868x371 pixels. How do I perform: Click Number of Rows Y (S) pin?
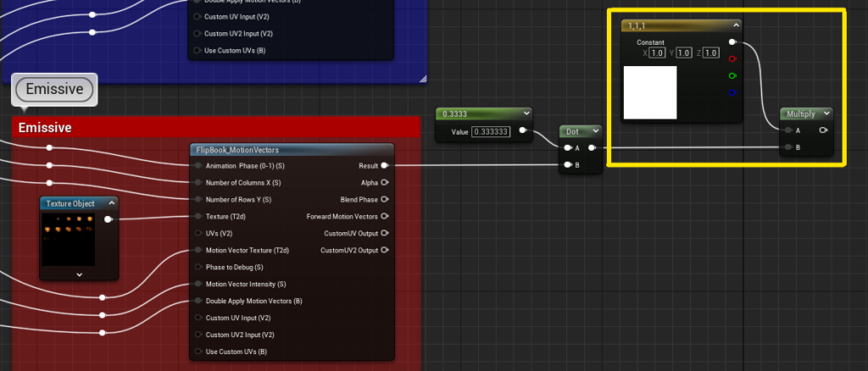(198, 200)
